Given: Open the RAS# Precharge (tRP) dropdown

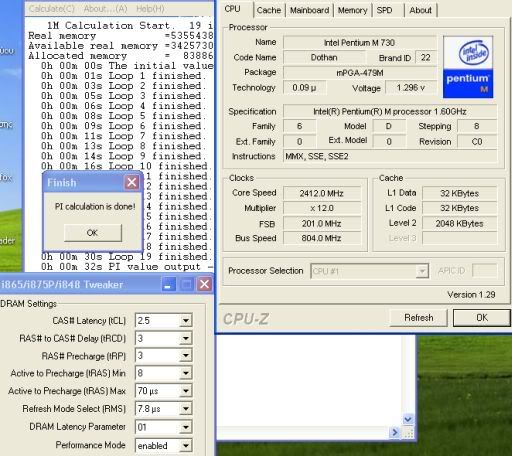Looking at the screenshot, I should pyautogui.click(x=164, y=356).
